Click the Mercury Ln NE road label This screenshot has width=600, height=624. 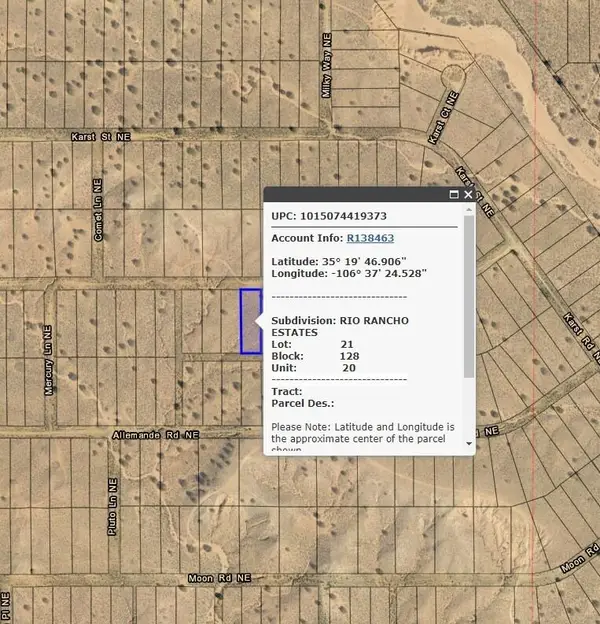48,360
